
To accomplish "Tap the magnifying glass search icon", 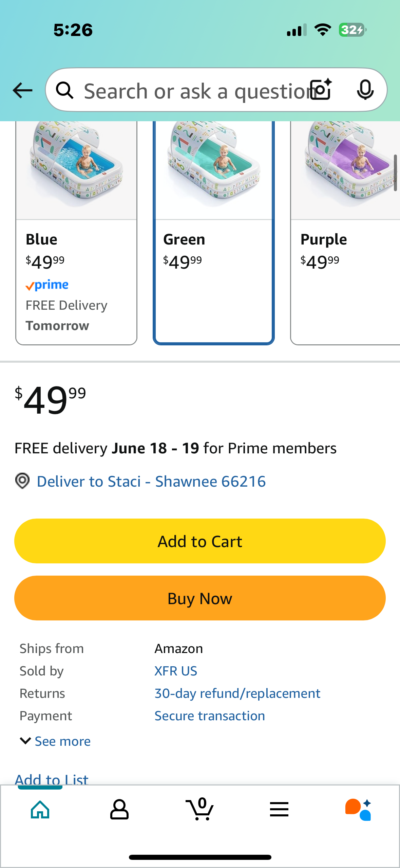I will (65, 90).
